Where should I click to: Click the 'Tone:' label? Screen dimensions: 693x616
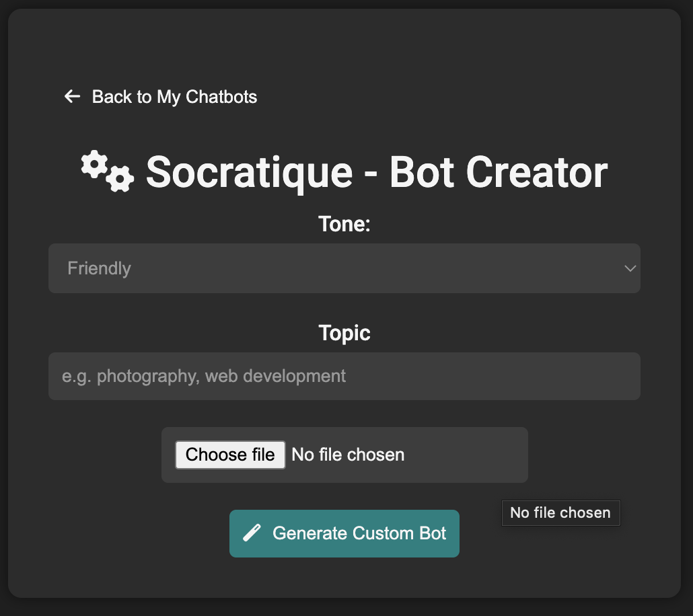tap(344, 224)
